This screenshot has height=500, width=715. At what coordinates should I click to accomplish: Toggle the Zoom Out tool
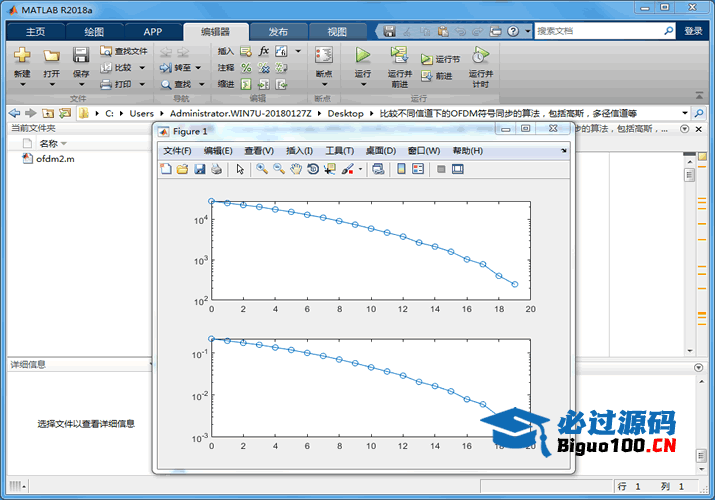tap(279, 169)
